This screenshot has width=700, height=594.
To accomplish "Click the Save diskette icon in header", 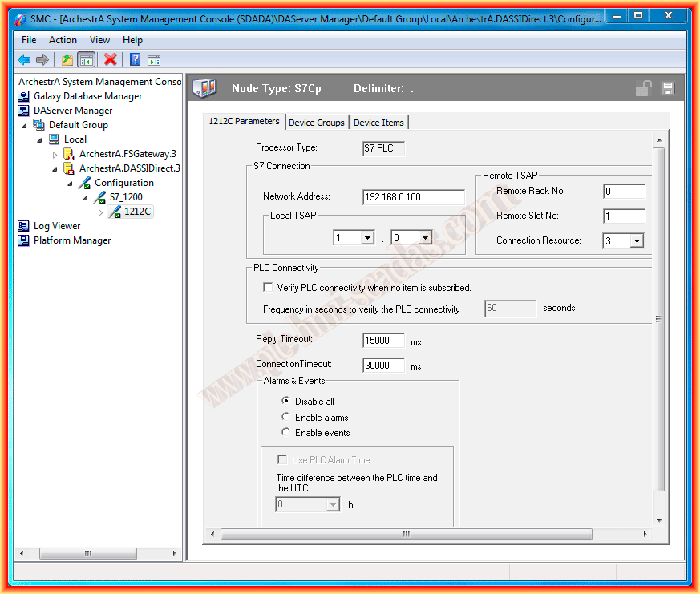I will 667,89.
